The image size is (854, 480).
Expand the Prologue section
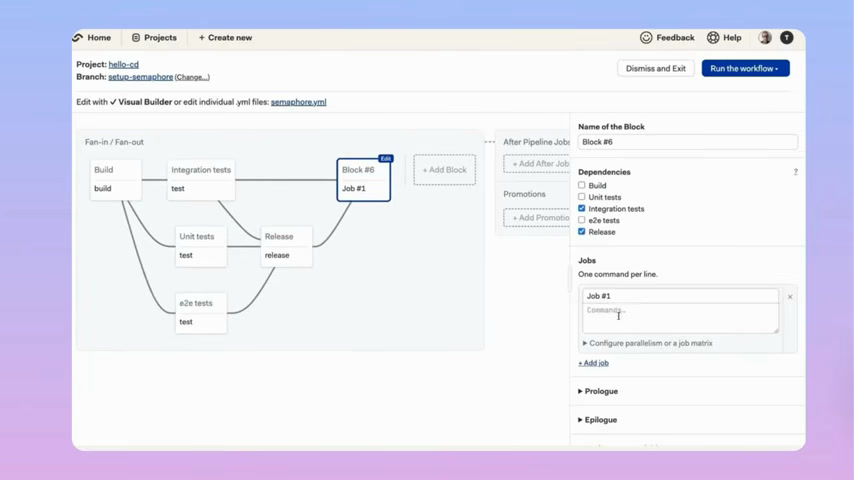597,391
